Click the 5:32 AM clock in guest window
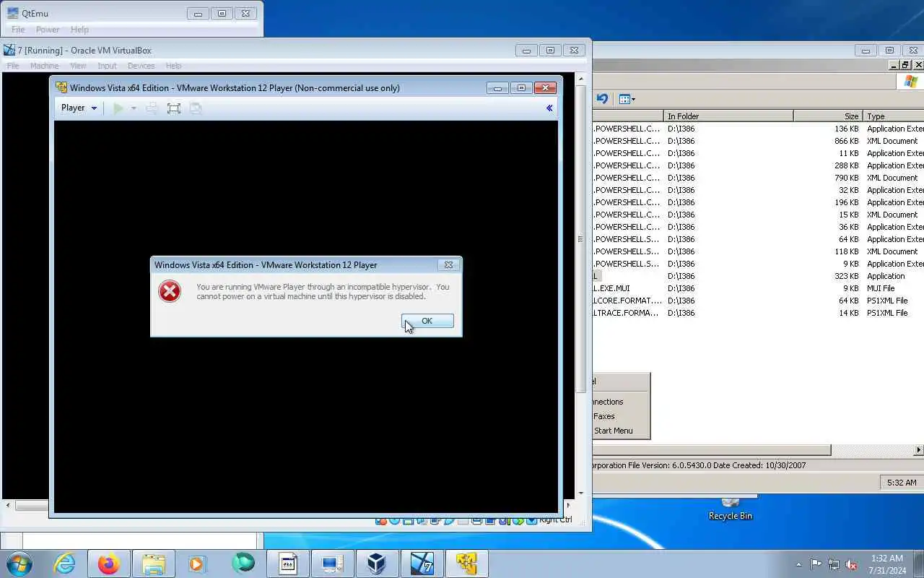Viewport: 924px width, 578px height. point(902,482)
